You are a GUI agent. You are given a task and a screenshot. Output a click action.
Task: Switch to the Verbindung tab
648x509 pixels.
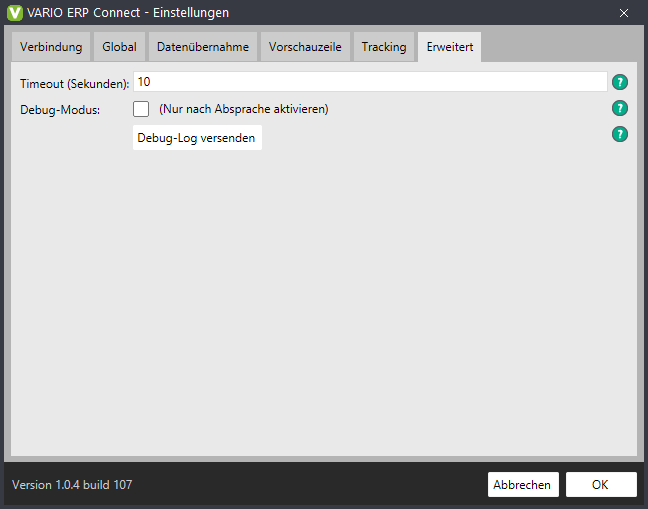pos(51,47)
